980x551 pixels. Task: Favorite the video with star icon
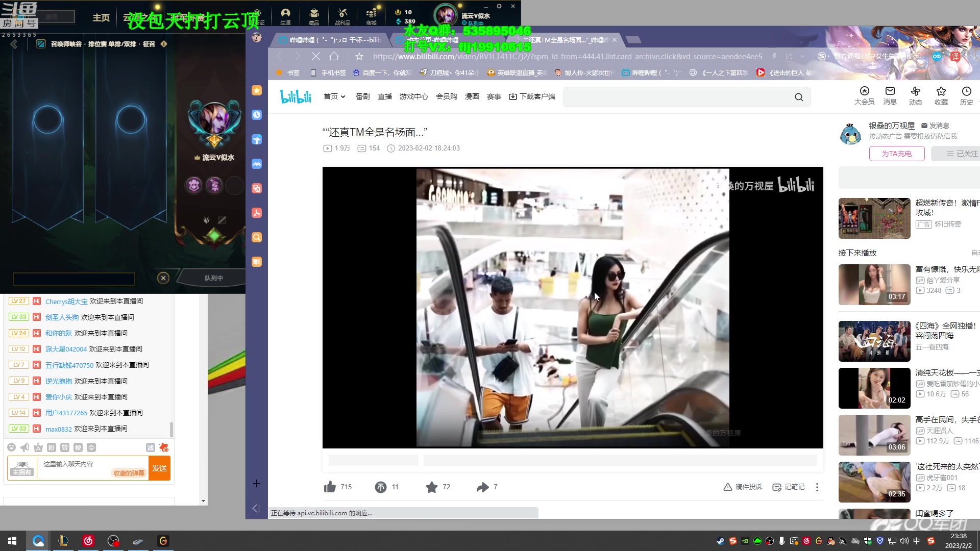click(432, 487)
